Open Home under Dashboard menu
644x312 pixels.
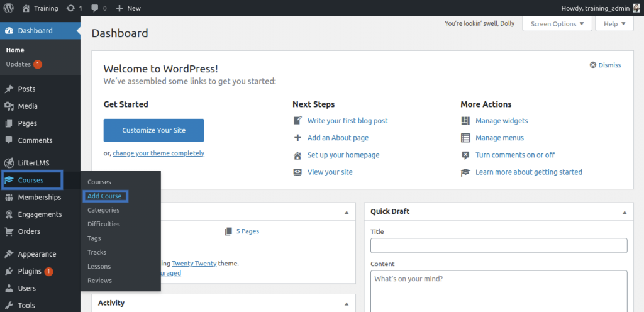click(x=15, y=50)
